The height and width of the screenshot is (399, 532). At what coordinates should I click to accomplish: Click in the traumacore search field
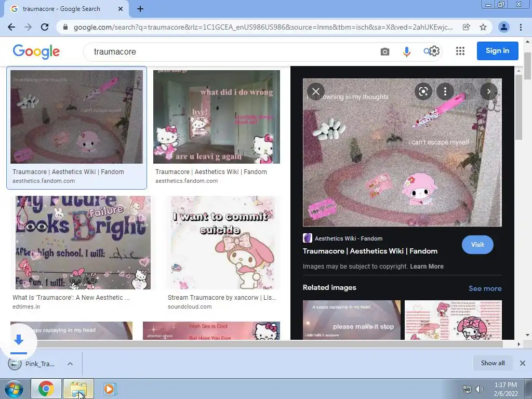pyautogui.click(x=231, y=51)
